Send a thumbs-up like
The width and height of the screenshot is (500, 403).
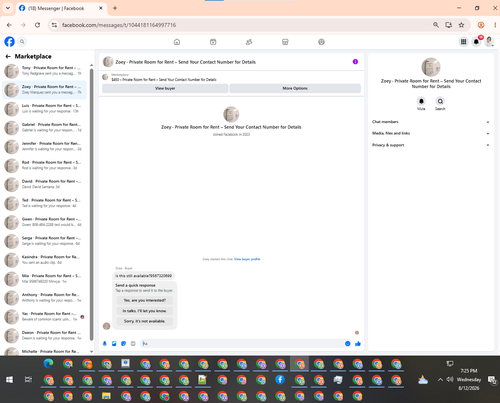[x=358, y=344]
